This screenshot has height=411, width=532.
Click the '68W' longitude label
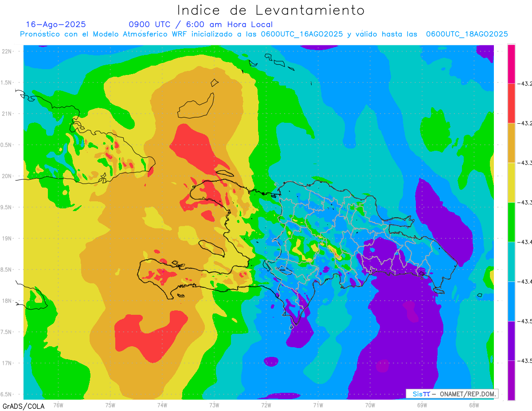[x=473, y=405]
